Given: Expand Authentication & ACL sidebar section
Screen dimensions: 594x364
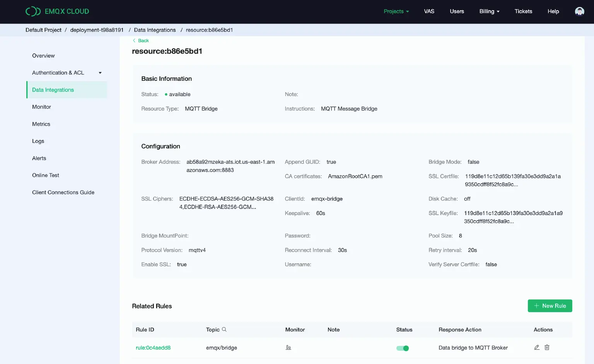Looking at the screenshot, I should (67, 73).
